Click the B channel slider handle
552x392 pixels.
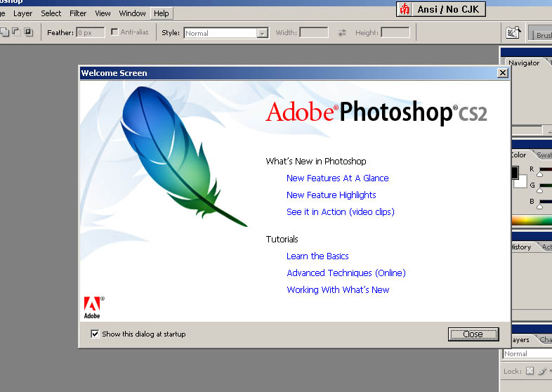coord(539,207)
